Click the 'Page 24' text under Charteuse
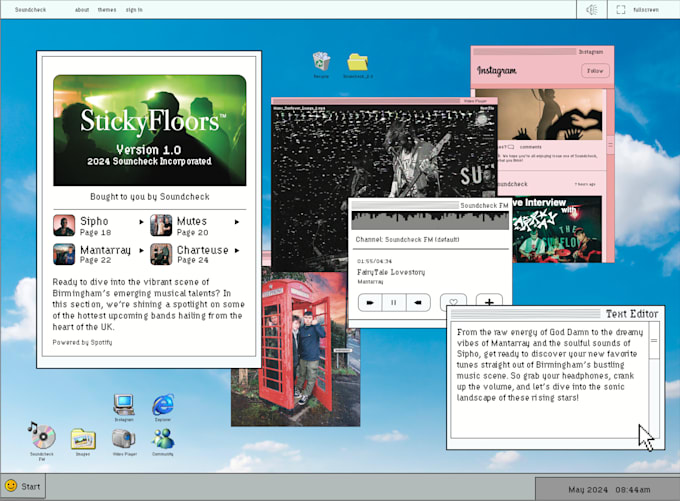Viewport: 680px width, 501px height. click(x=193, y=260)
